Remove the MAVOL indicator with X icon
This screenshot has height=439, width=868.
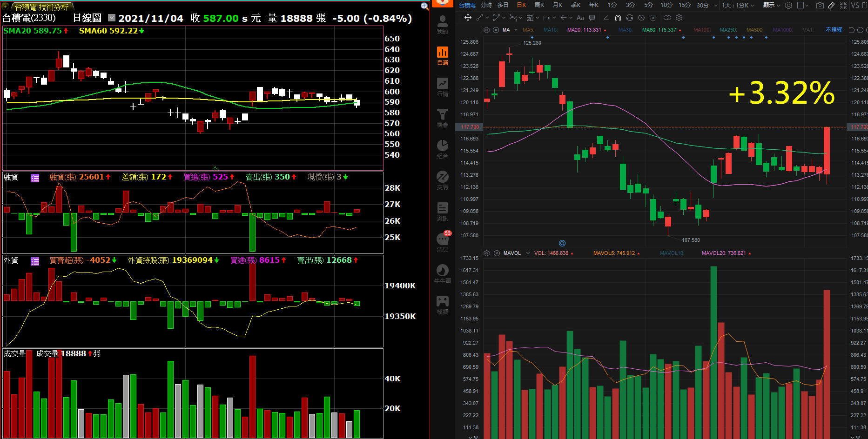click(497, 253)
